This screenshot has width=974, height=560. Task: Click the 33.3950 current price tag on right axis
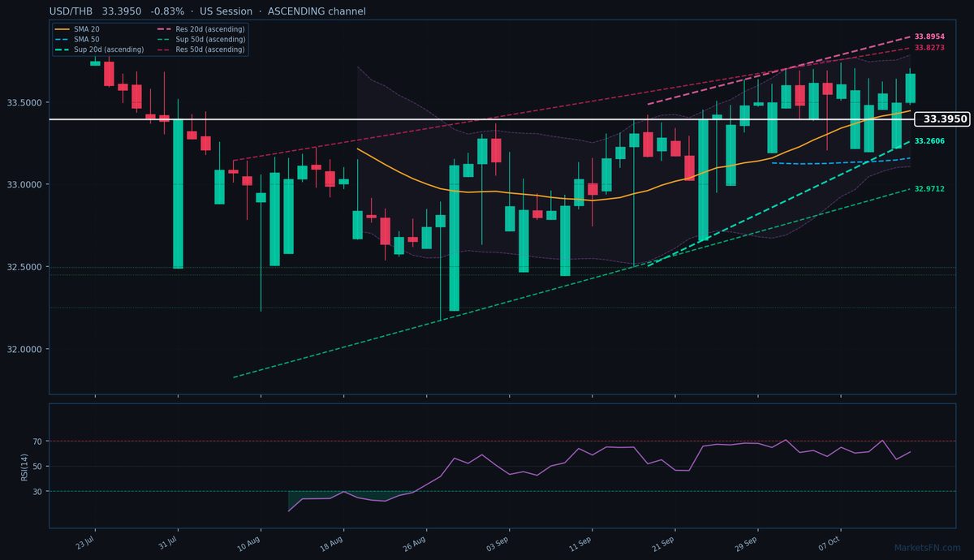tap(942, 119)
